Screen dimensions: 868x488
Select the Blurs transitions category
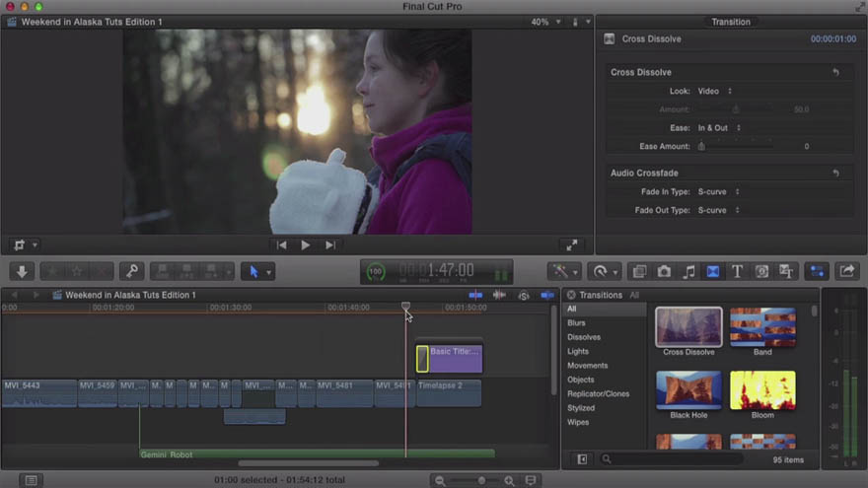pyautogui.click(x=605, y=322)
